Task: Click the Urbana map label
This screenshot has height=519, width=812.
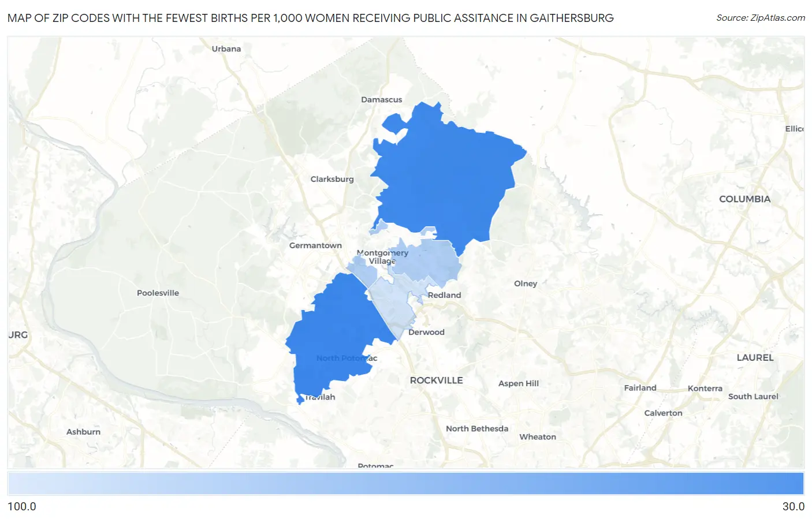Action: [226, 48]
